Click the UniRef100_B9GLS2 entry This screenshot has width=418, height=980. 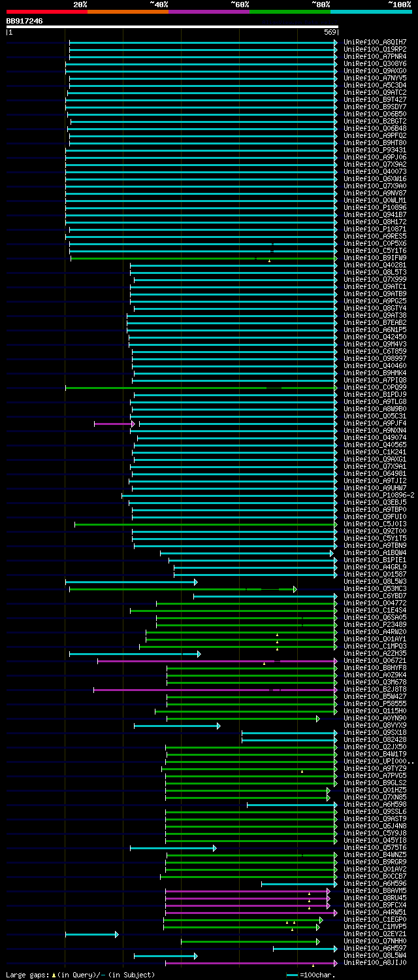[x=375, y=783]
